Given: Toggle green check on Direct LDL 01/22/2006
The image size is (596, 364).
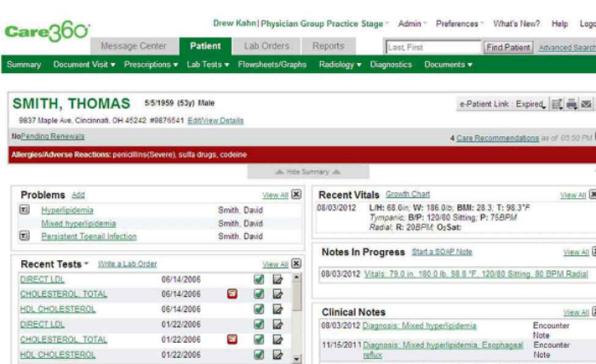Looking at the screenshot, I should tap(259, 325).
